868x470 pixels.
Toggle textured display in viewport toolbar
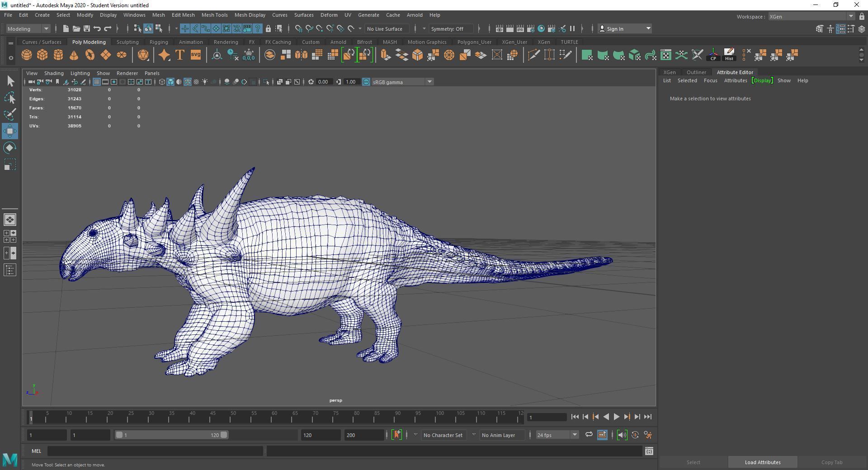196,82
